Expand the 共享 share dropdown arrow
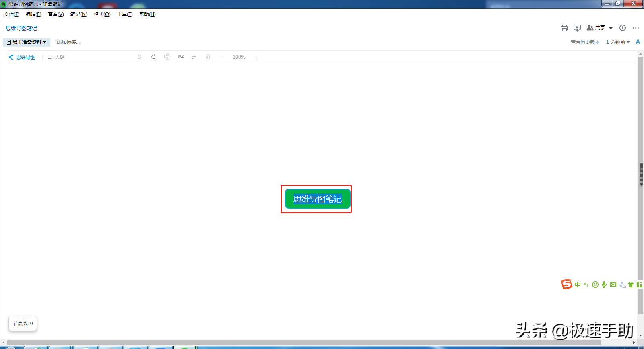The image size is (644, 349). point(611,28)
